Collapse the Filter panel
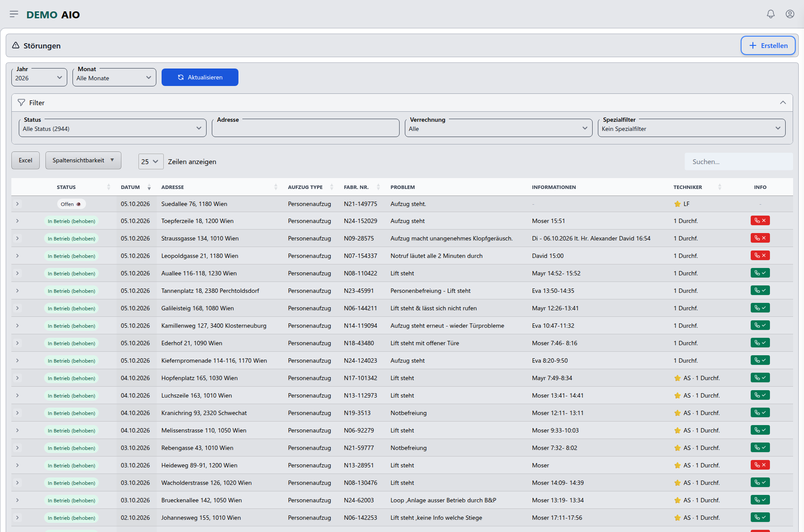This screenshot has width=804, height=532. click(783, 103)
